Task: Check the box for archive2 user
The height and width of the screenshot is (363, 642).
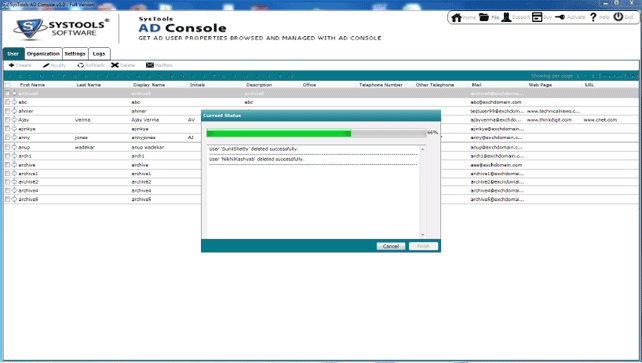Action: pyautogui.click(x=7, y=182)
